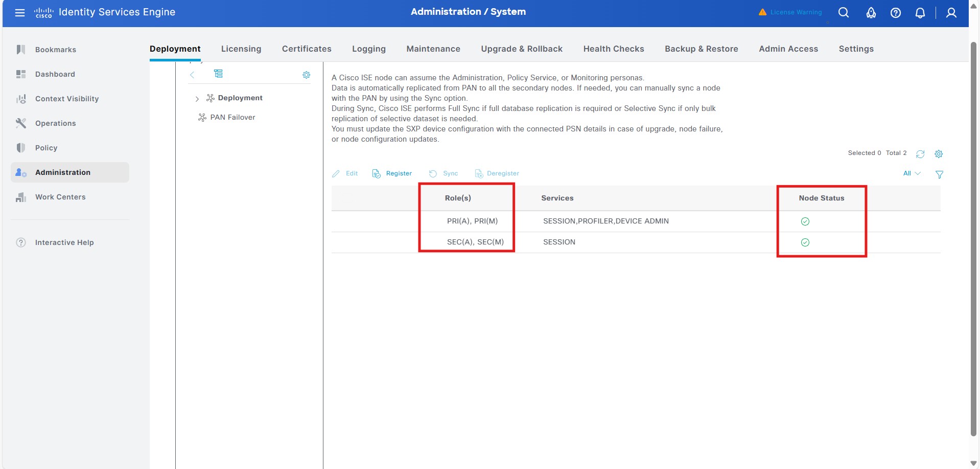Open the hamburger navigation menu
The image size is (980, 469).
20,13
